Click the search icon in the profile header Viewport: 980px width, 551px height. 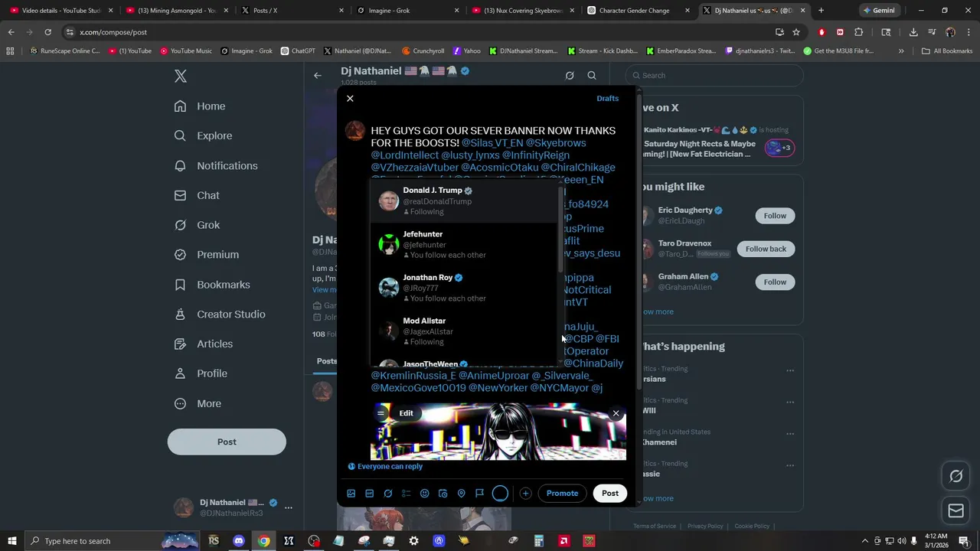tap(592, 75)
